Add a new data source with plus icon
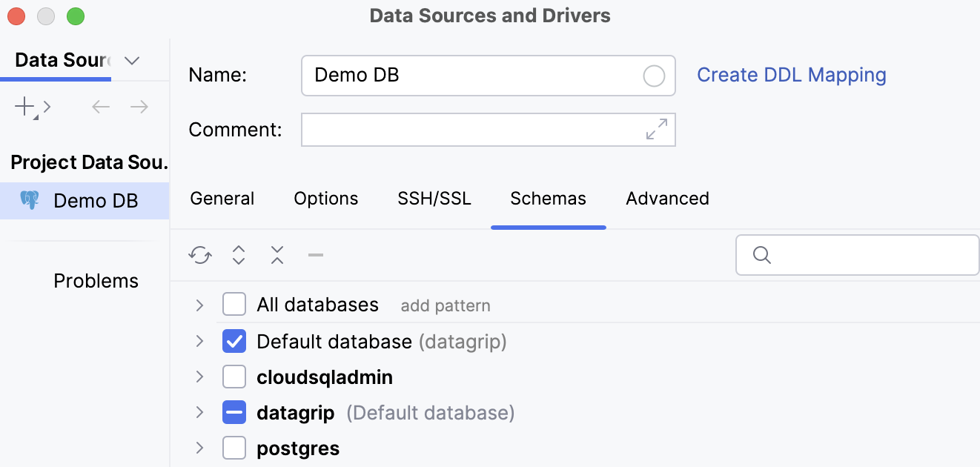Viewport: 980px width, 467px height. (x=23, y=106)
